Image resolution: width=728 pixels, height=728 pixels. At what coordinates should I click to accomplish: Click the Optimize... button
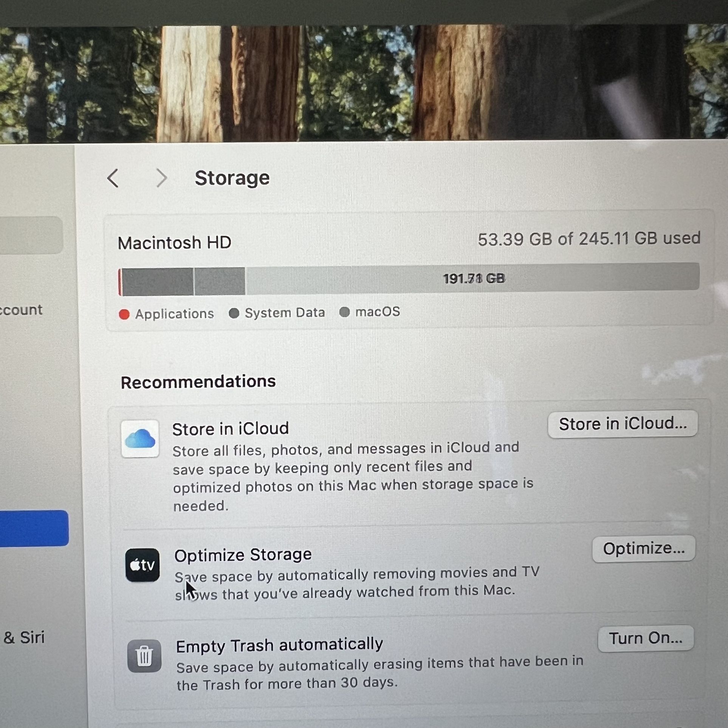coord(644,548)
